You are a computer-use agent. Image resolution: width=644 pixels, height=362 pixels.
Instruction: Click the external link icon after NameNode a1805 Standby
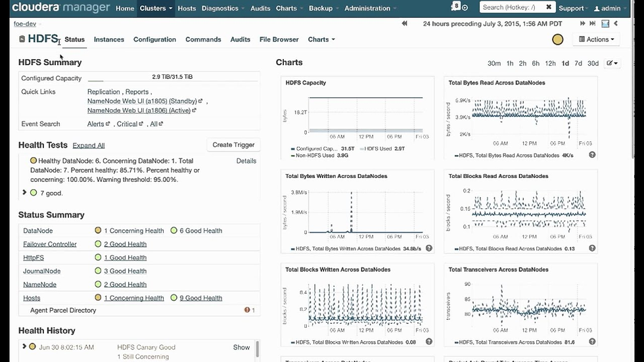point(200,101)
